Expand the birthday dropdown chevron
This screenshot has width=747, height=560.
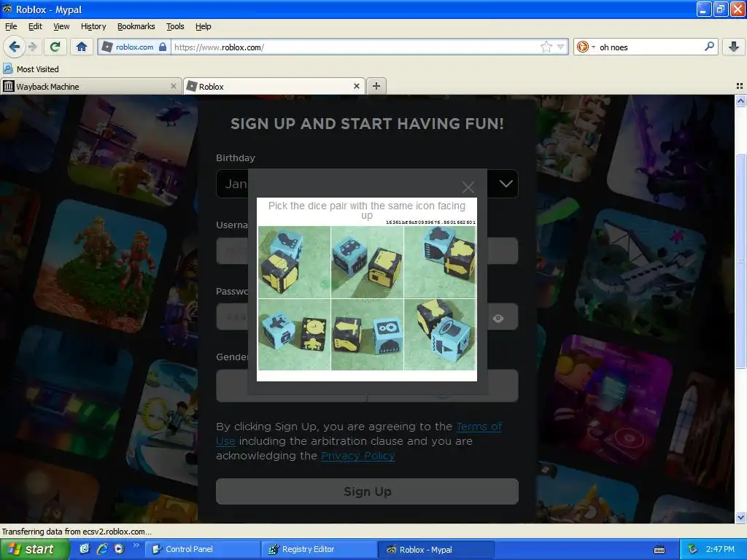pos(506,184)
